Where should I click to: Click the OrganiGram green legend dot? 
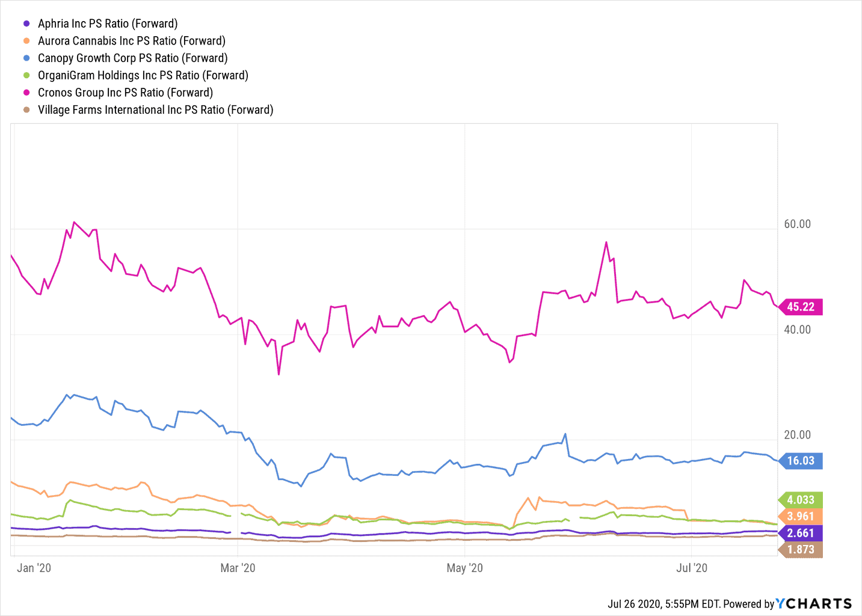(x=26, y=75)
